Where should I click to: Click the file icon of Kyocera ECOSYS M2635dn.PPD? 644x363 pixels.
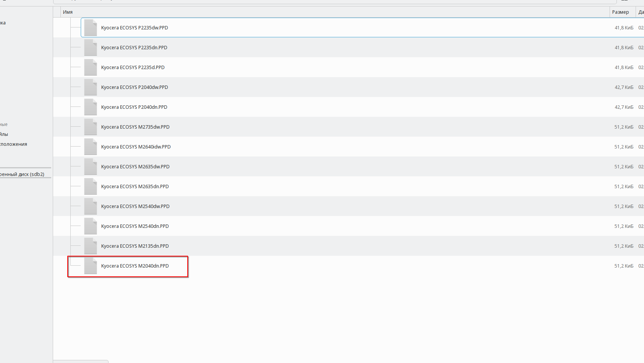(x=90, y=186)
